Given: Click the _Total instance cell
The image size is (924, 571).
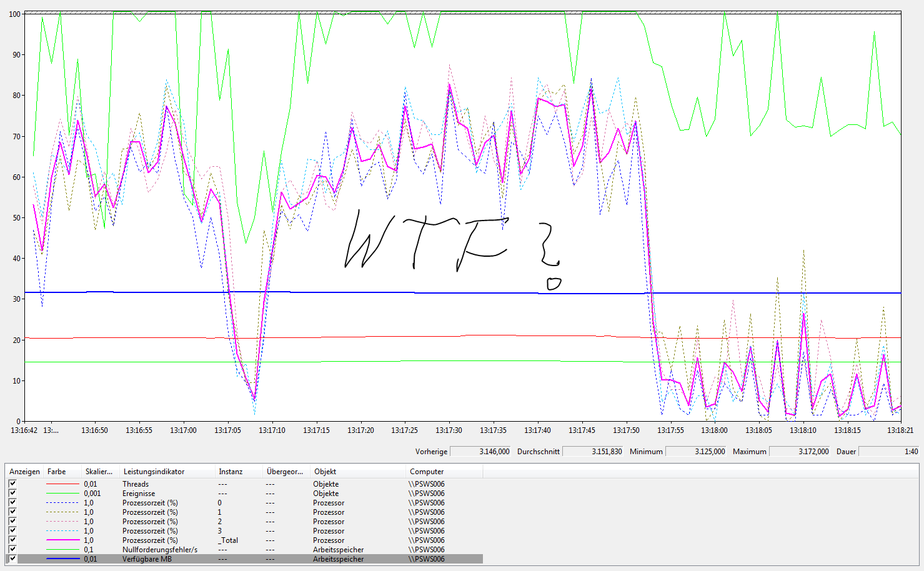Looking at the screenshot, I should [x=228, y=540].
